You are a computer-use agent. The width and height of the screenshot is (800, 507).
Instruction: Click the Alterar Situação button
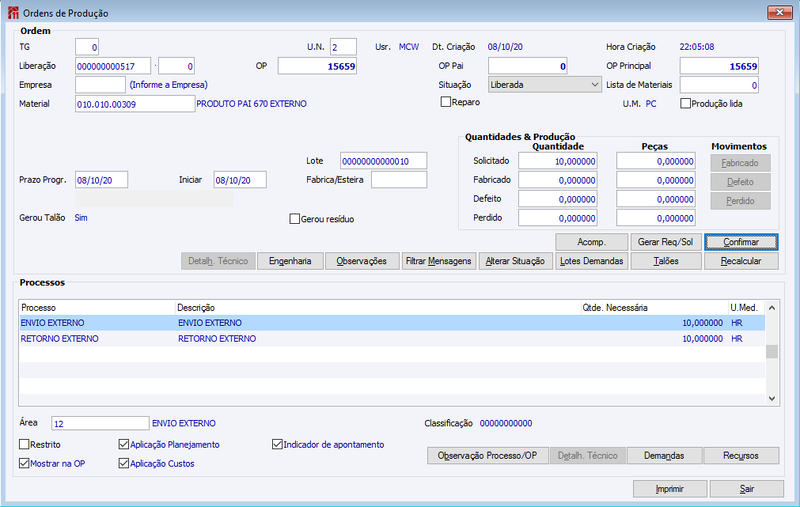tap(515, 261)
